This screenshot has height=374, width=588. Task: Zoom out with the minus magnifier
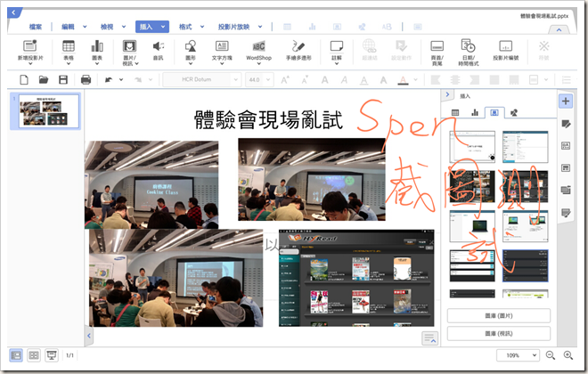[550, 355]
